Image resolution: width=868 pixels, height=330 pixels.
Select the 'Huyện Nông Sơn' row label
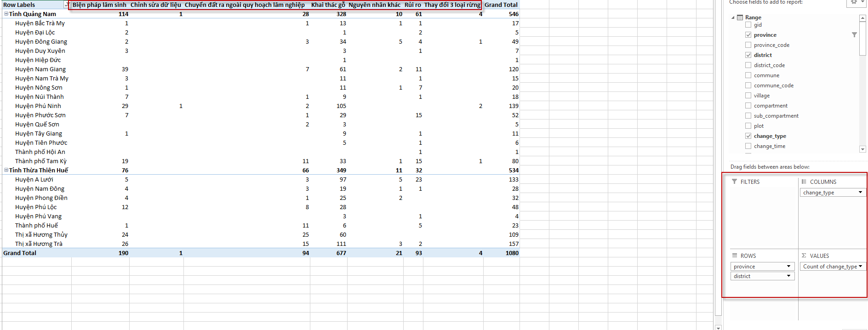pyautogui.click(x=39, y=87)
